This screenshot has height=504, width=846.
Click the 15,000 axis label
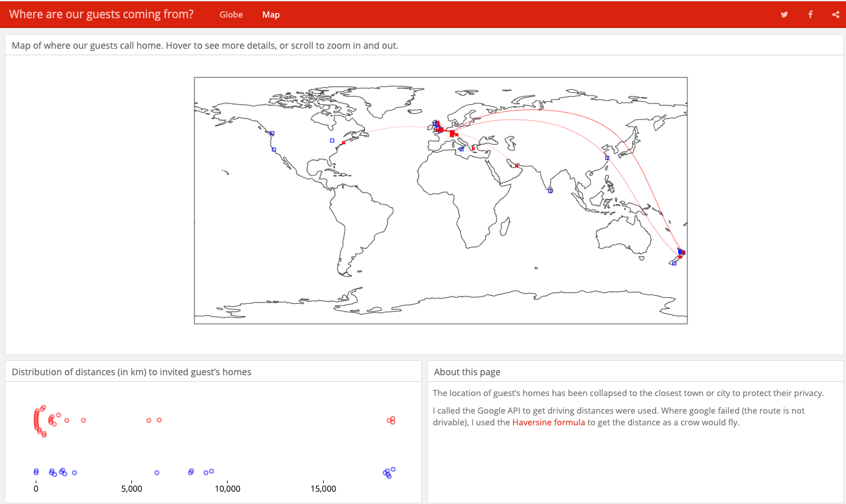coord(323,489)
